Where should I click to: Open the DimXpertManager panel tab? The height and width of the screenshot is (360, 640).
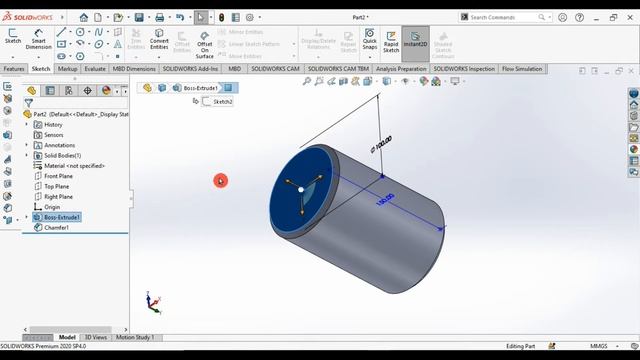[x=87, y=91]
